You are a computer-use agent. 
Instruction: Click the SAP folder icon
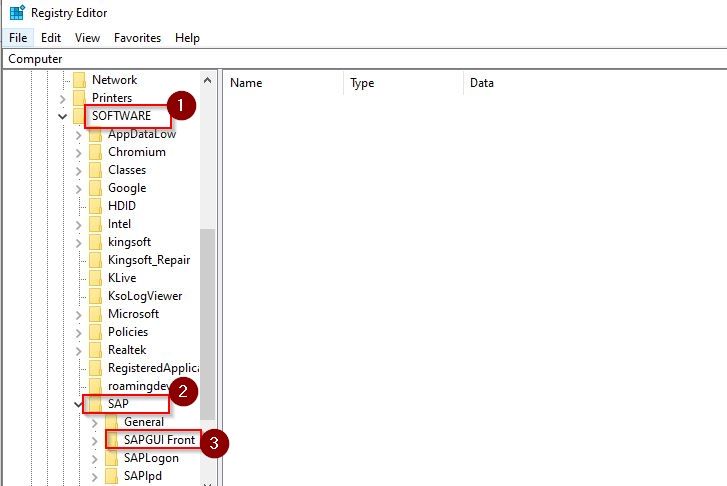(96, 404)
